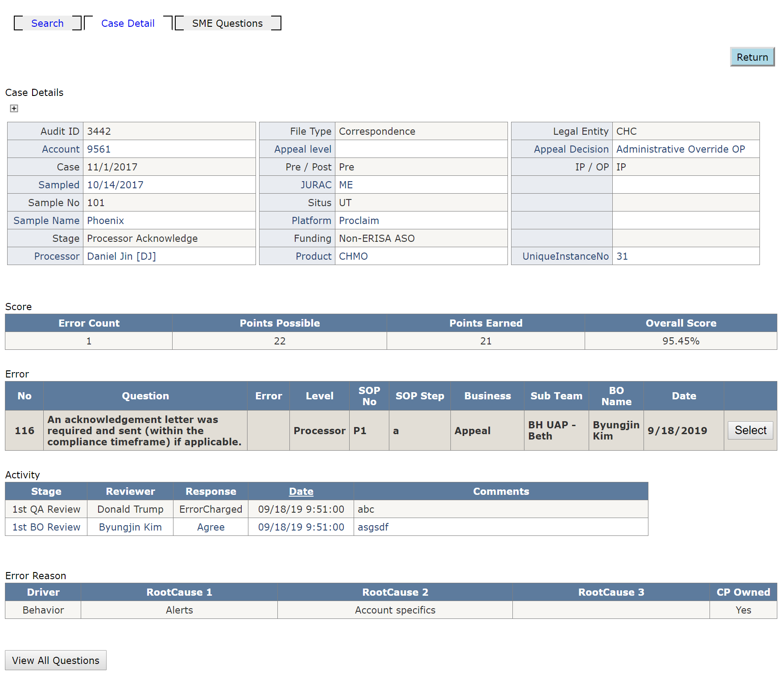Viewport: 784px width, 676px height.
Task: Click Level cell Processor
Action: (x=319, y=431)
